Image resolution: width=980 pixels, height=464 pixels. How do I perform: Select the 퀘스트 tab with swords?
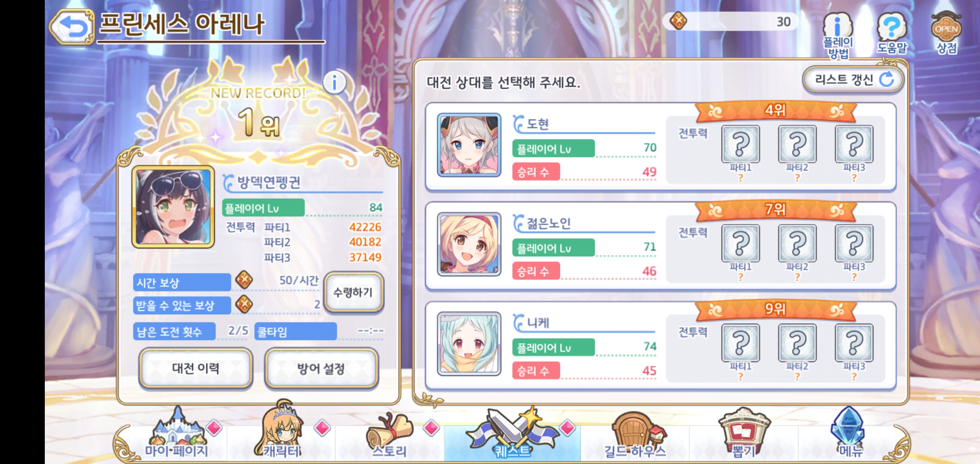[512, 434]
